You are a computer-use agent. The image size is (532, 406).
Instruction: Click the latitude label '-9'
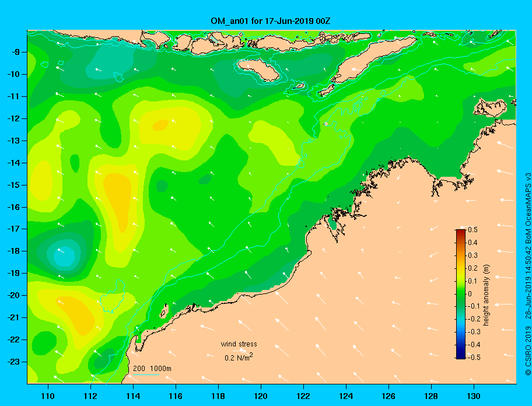pos(15,52)
